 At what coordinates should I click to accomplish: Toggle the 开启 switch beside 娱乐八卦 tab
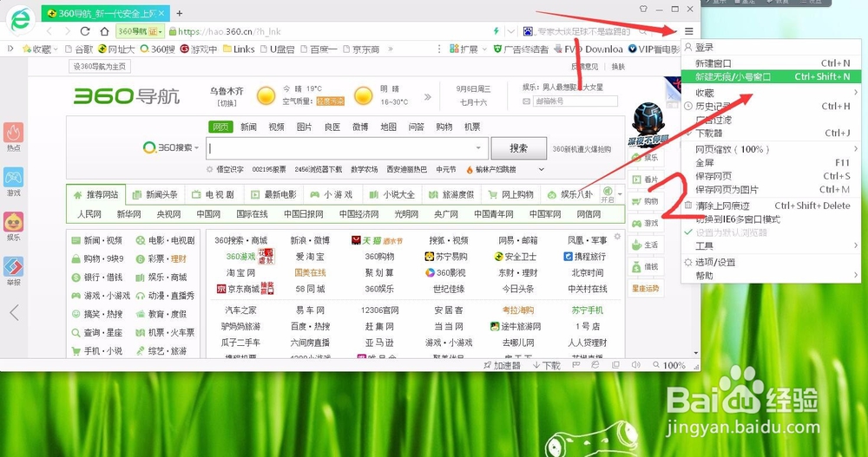pyautogui.click(x=608, y=195)
